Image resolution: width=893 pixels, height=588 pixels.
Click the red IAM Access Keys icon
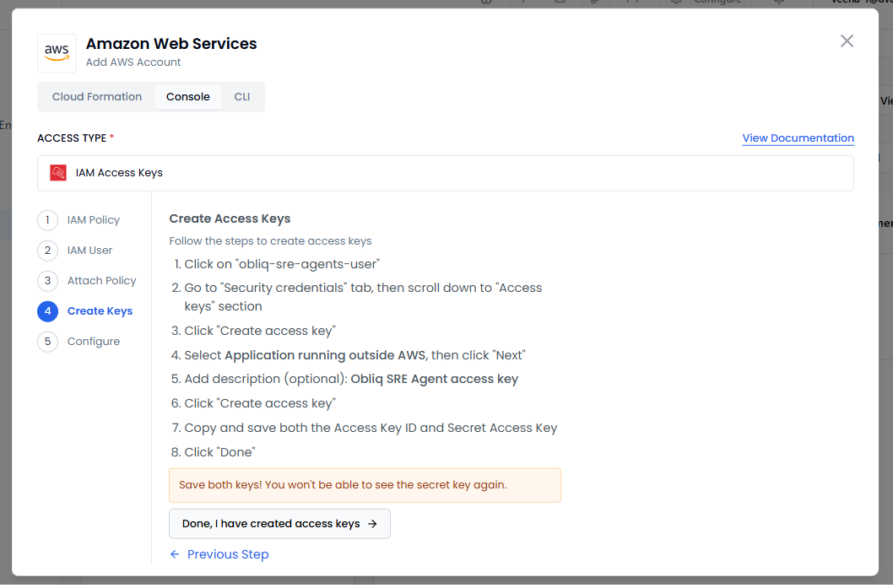[58, 173]
